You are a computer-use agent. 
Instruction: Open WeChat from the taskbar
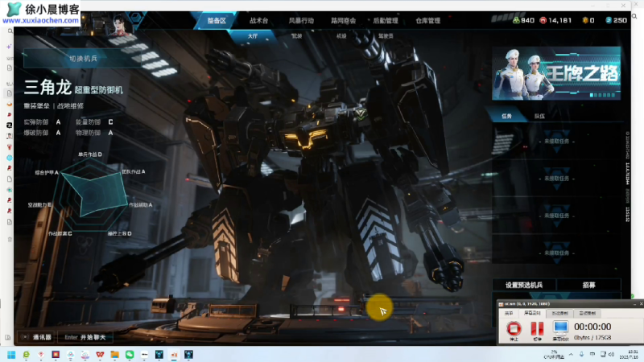[129, 354]
